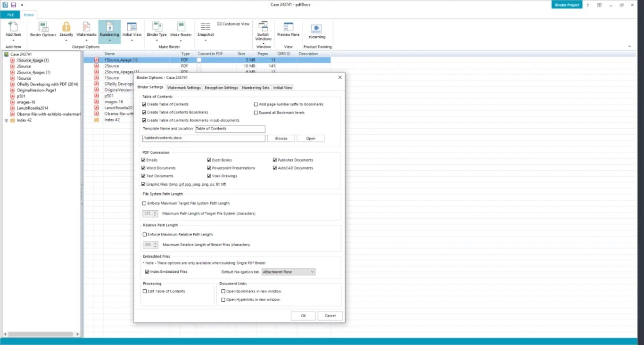Click the Add Item ribbon icon

(13, 26)
